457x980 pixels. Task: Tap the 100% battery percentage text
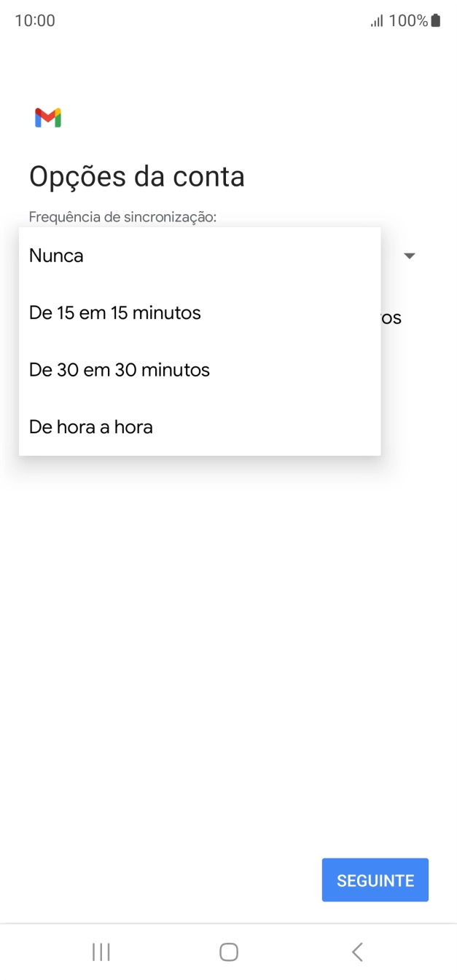click(408, 20)
